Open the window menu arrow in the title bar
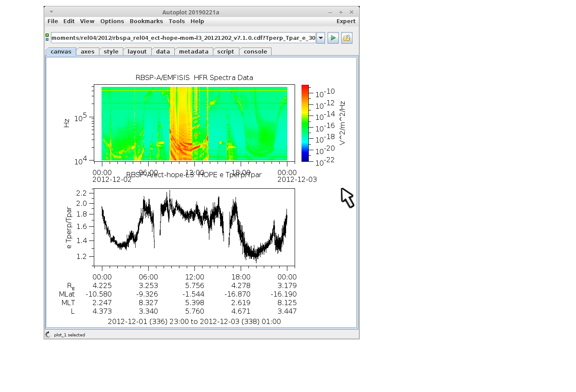576x392 pixels. pos(51,12)
